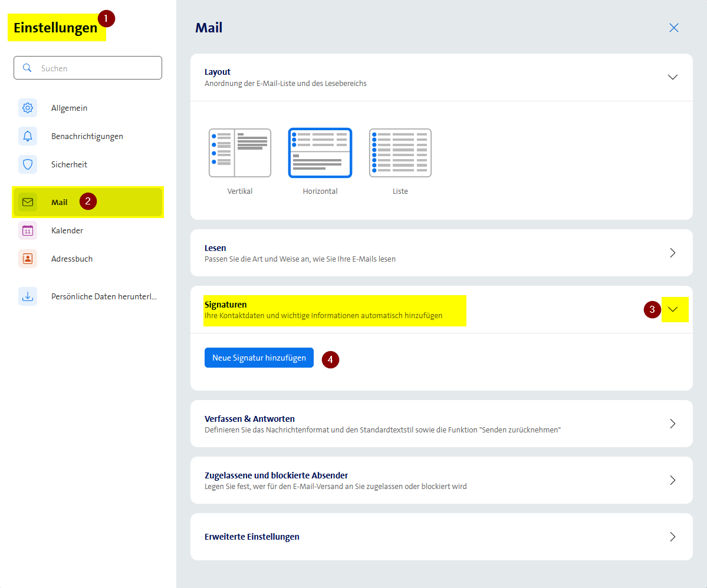Expand the Lesen section
The height and width of the screenshot is (588, 707).
click(x=673, y=253)
